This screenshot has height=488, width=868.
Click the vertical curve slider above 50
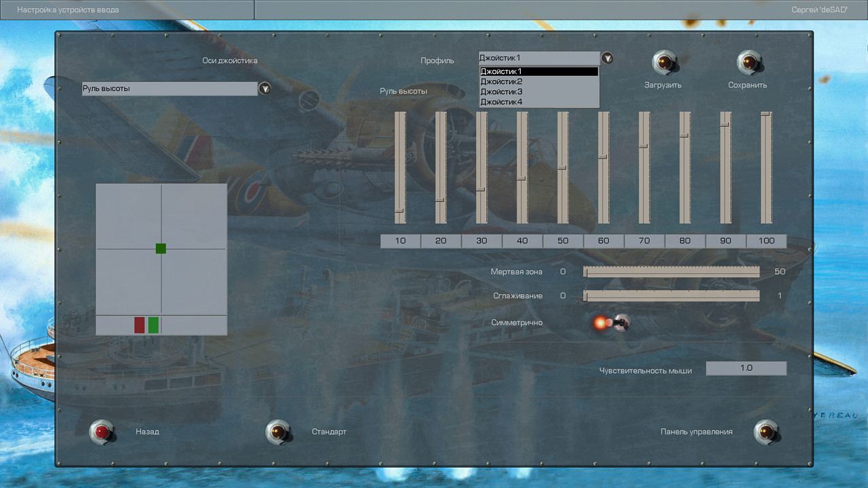(563, 167)
